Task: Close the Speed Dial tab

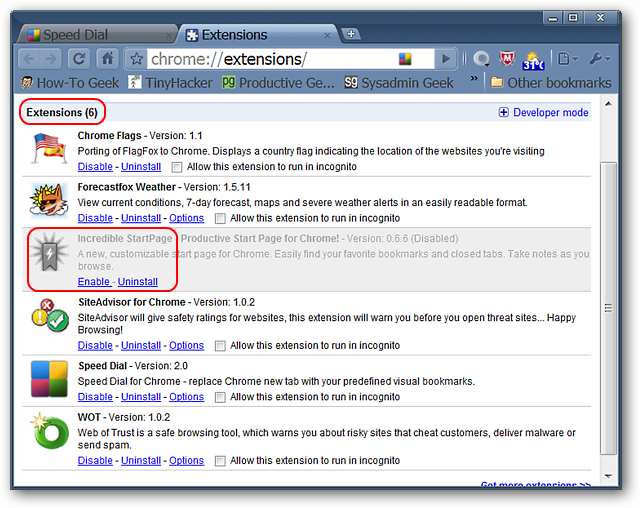Action: tap(169, 35)
